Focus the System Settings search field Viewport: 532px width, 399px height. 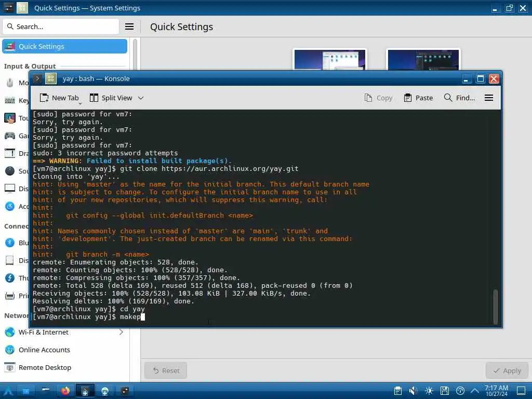point(61,26)
